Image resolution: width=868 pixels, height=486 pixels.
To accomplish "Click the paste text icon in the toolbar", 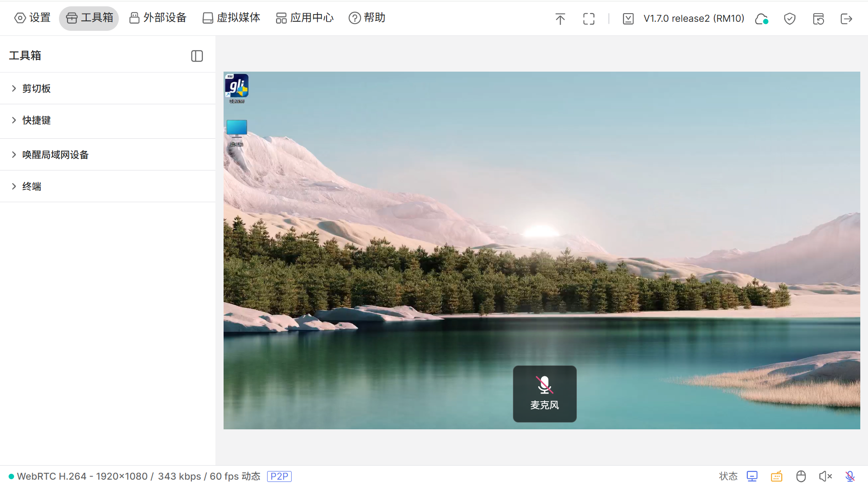I will [560, 19].
